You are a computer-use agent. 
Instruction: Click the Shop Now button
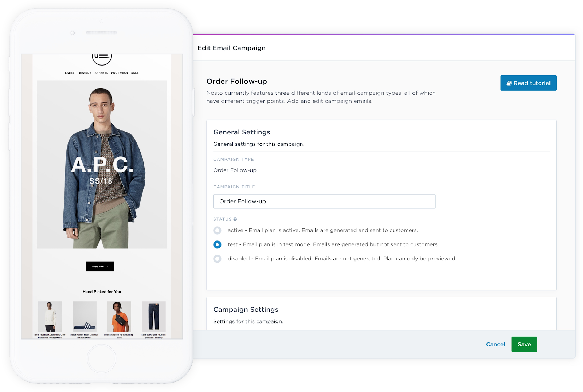(x=100, y=266)
